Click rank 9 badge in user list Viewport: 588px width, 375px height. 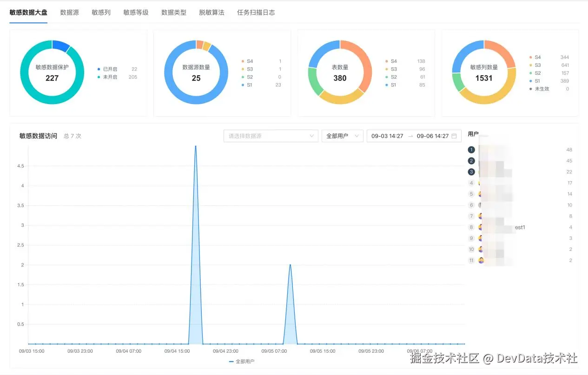click(472, 238)
